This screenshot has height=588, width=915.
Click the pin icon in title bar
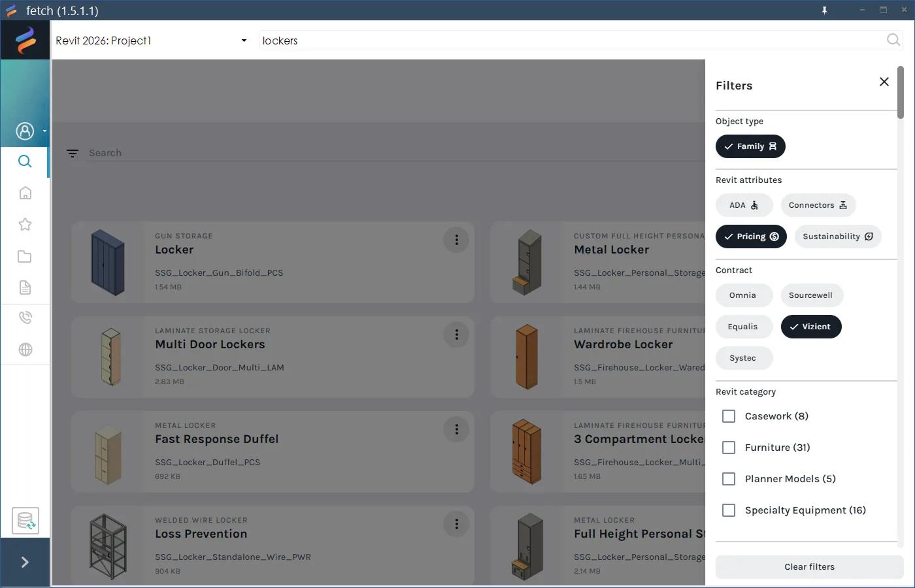click(x=824, y=10)
